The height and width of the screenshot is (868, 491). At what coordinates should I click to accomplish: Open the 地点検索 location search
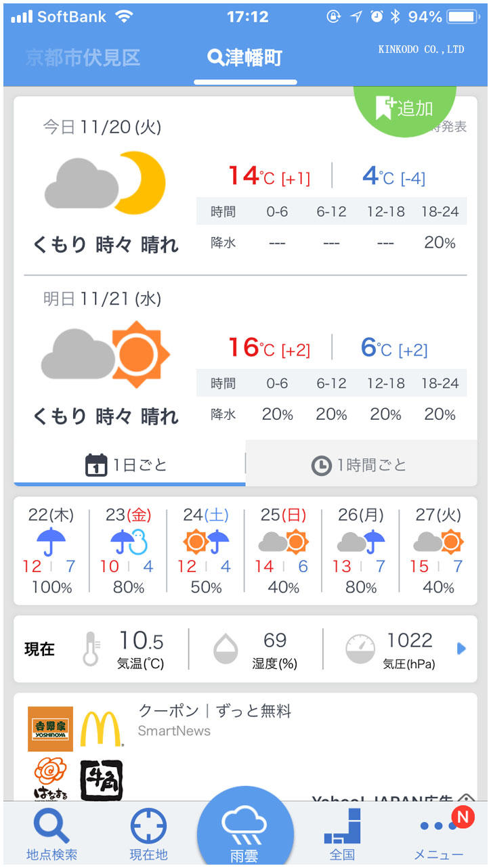click(x=51, y=833)
